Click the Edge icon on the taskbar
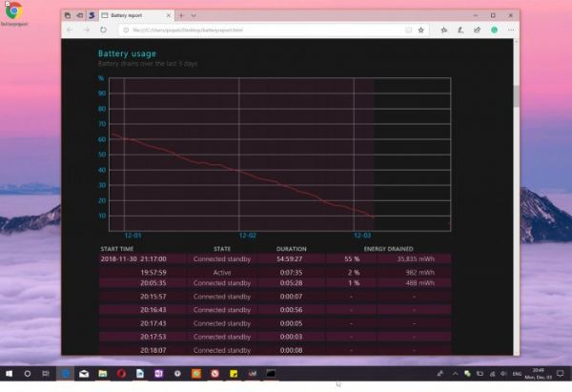Screen dimensions: 572x392 point(65,374)
